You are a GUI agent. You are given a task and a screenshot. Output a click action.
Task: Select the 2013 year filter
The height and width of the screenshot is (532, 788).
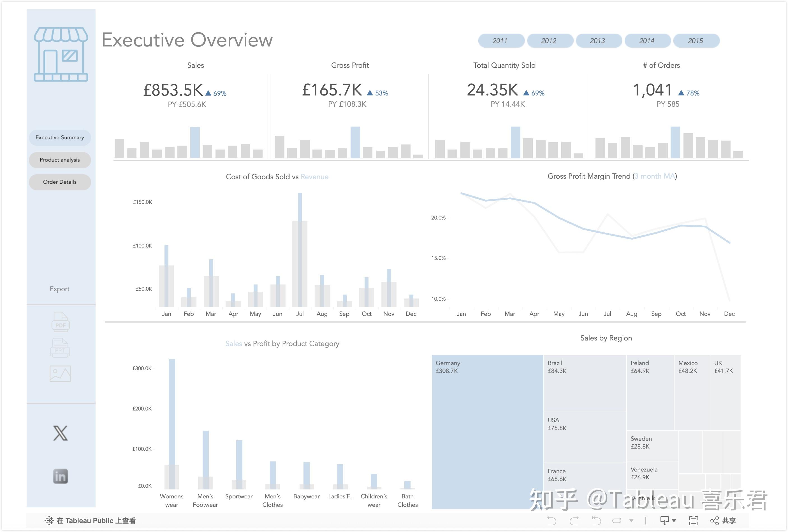599,41
